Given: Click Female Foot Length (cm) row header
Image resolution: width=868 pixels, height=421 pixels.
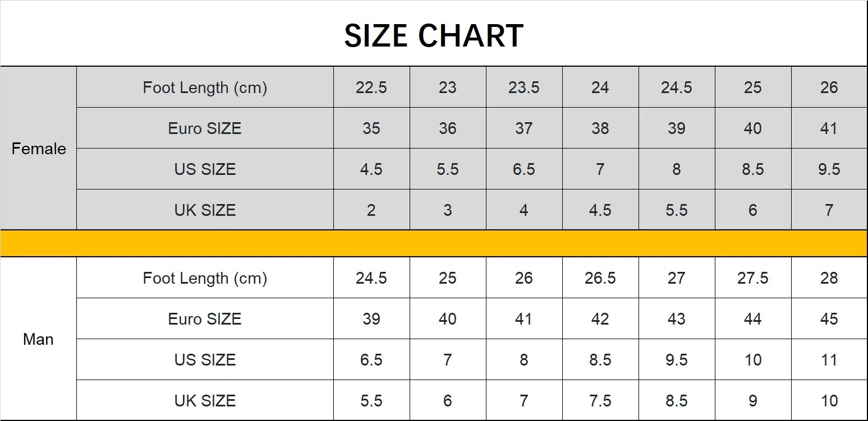Looking at the screenshot, I should coord(205,87).
